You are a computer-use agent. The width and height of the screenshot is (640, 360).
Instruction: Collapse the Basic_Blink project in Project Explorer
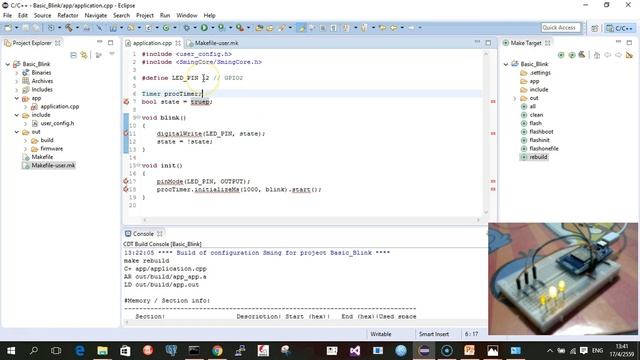tap(8, 64)
